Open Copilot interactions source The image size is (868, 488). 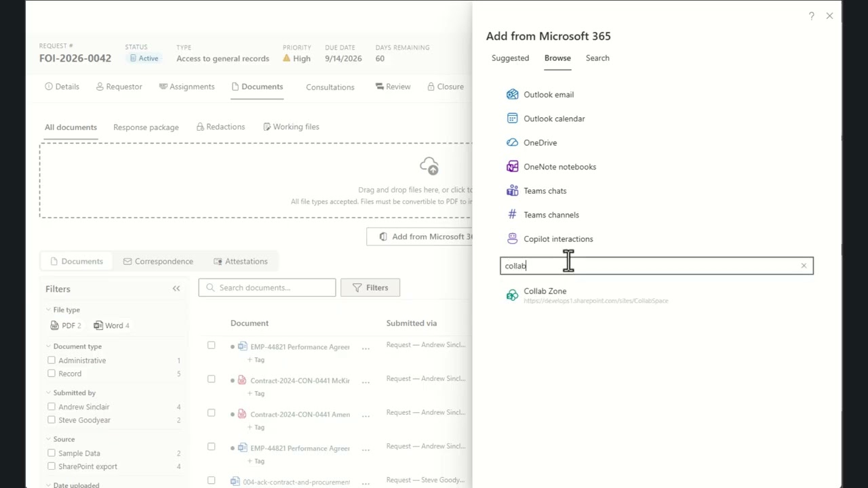tap(549, 239)
